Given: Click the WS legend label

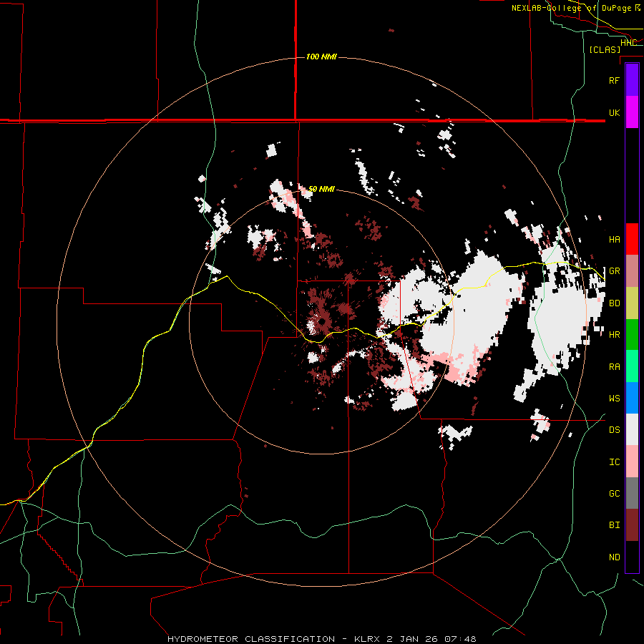Looking at the screenshot, I should coord(614,399).
